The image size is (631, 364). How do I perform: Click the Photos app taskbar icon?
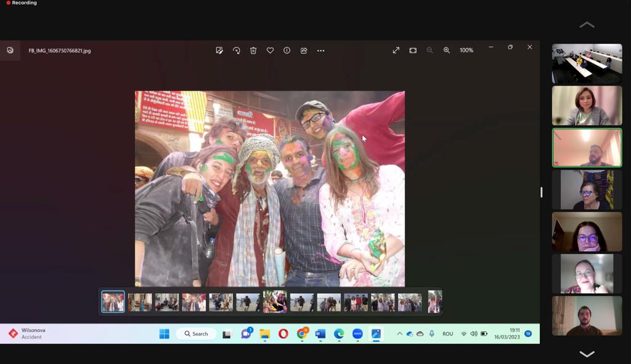click(x=376, y=334)
